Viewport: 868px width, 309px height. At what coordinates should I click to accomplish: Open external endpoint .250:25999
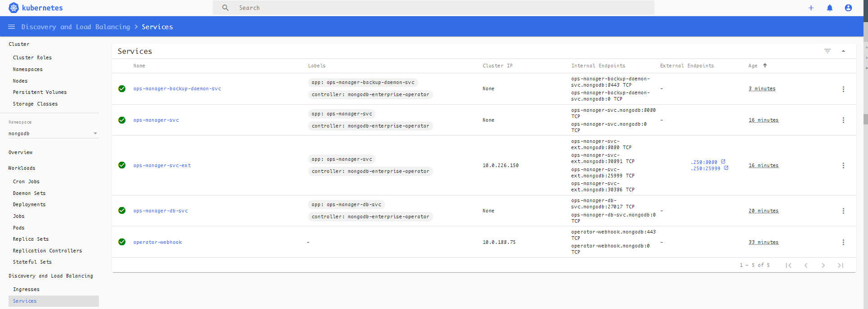[x=706, y=169]
